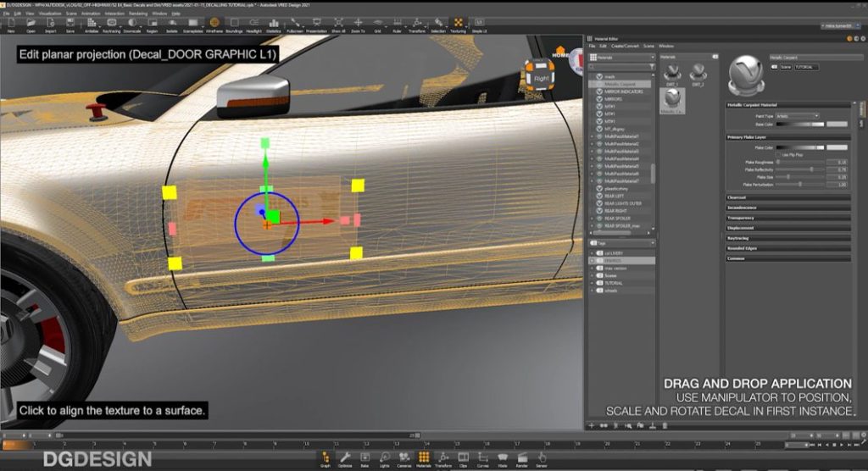Click the Fullscreen toolbar icon
This screenshot has height=471, width=868.
(x=295, y=25)
